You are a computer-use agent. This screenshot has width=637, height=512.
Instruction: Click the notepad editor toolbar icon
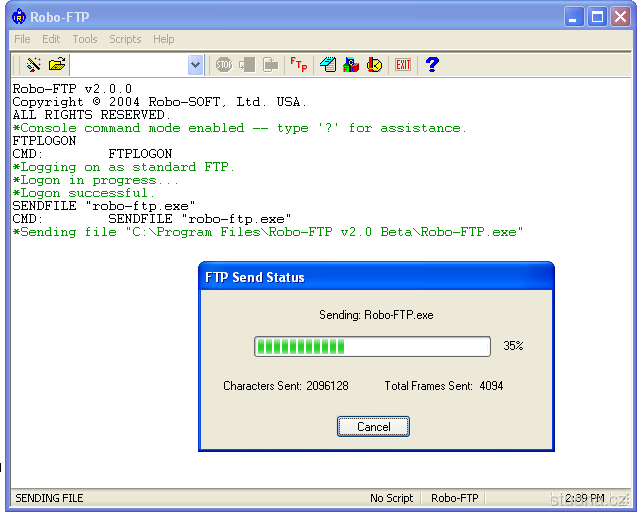click(328, 65)
